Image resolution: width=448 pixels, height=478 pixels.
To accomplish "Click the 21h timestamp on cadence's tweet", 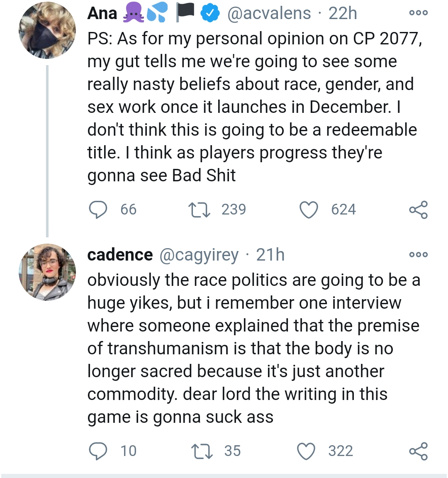I will [x=270, y=255].
